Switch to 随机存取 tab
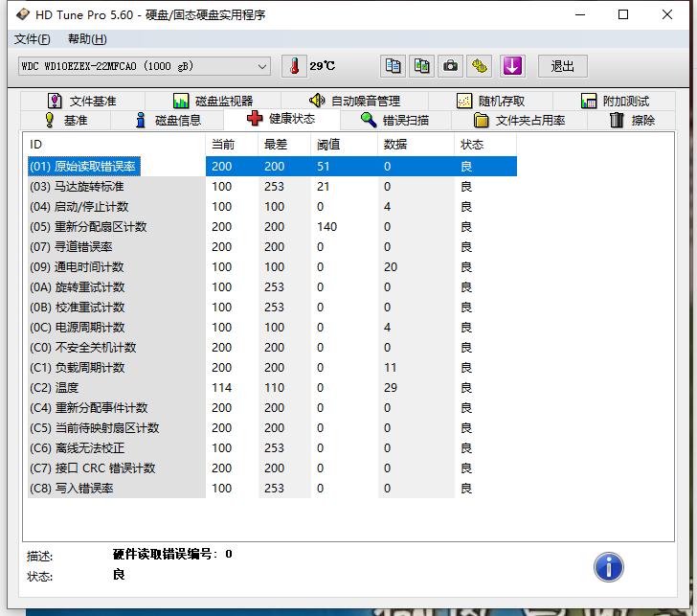The image size is (697, 616). (490, 101)
